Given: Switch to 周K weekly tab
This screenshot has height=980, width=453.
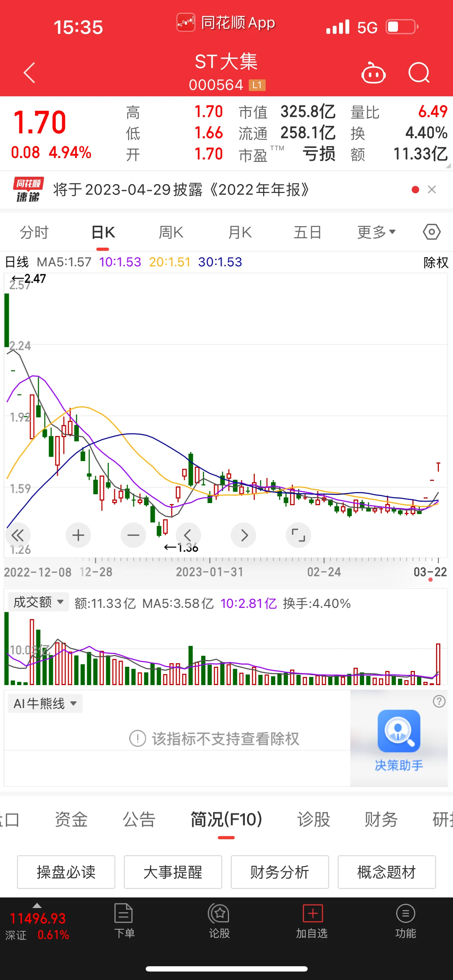Looking at the screenshot, I should pos(171,232).
